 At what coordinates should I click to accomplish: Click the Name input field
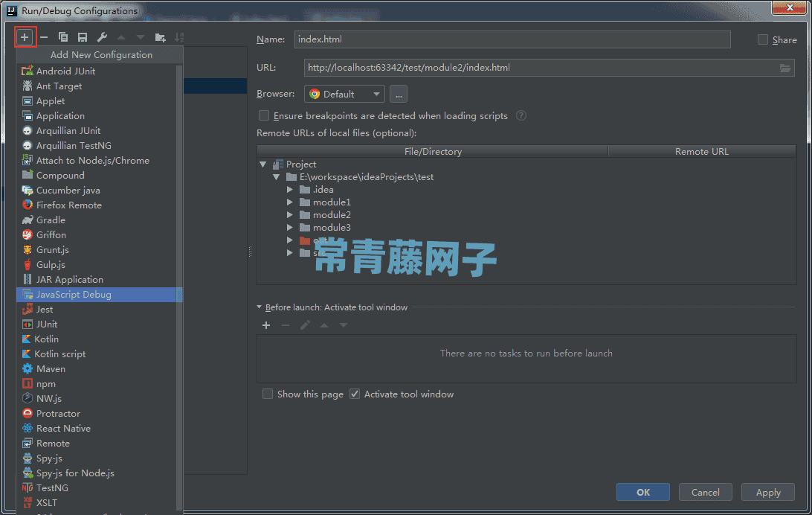pyautogui.click(x=512, y=39)
